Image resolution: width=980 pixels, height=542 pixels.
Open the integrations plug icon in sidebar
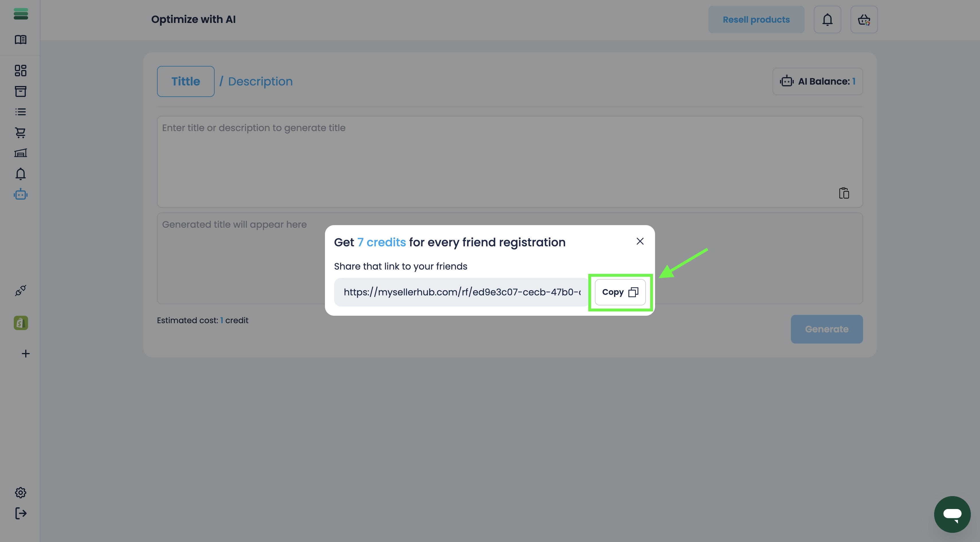tap(21, 291)
